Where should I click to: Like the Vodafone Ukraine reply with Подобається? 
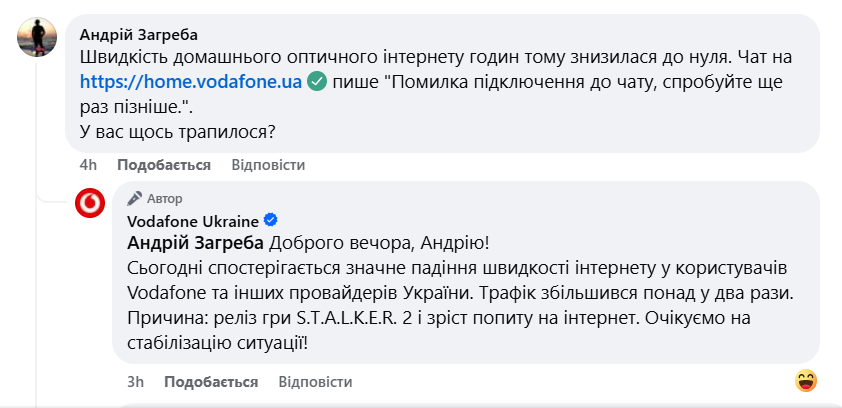pyautogui.click(x=211, y=382)
